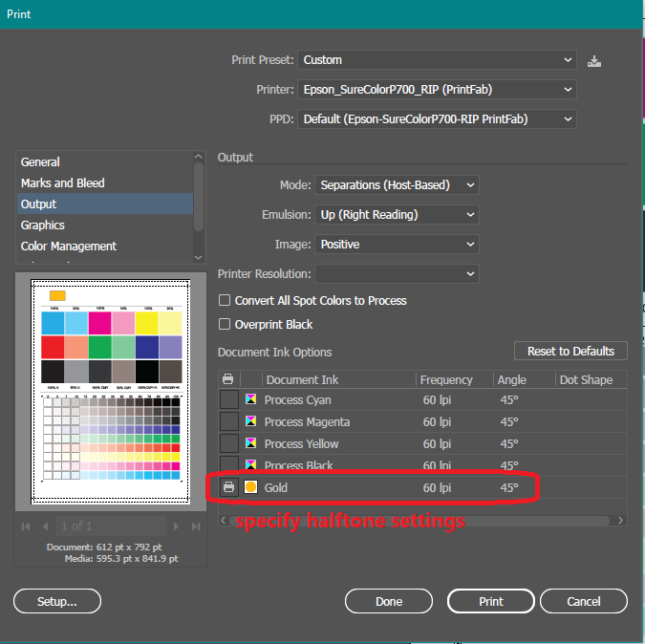Viewport: 645px width, 644px height.
Task: Click the Gold spot color swatch
Action: click(x=251, y=487)
